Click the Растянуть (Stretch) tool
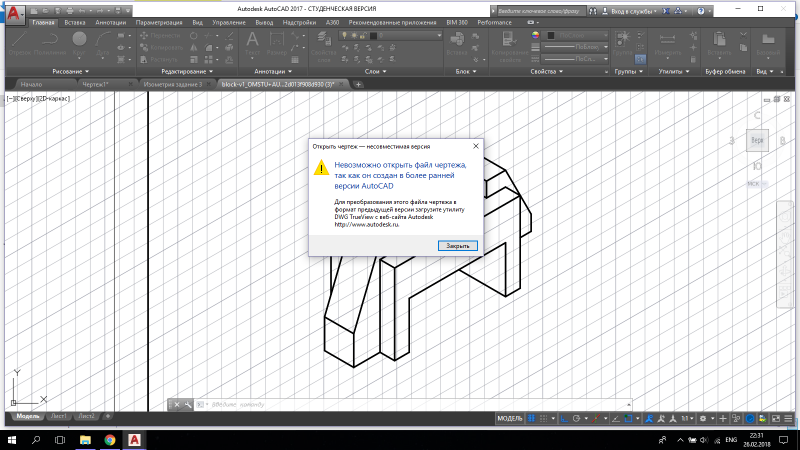 (159, 60)
